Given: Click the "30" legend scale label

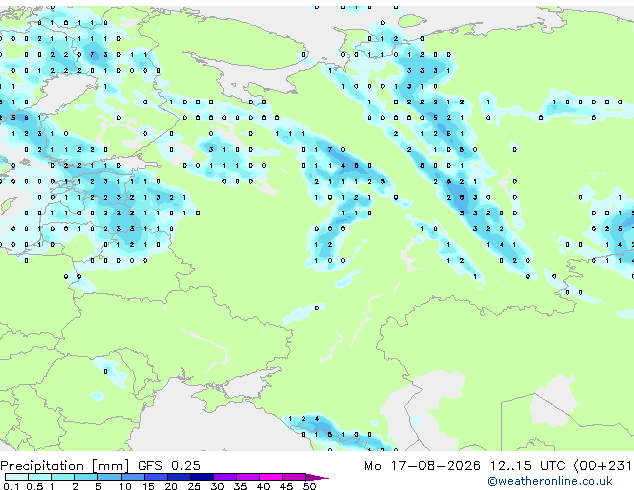Looking at the screenshot, I should [217, 486].
